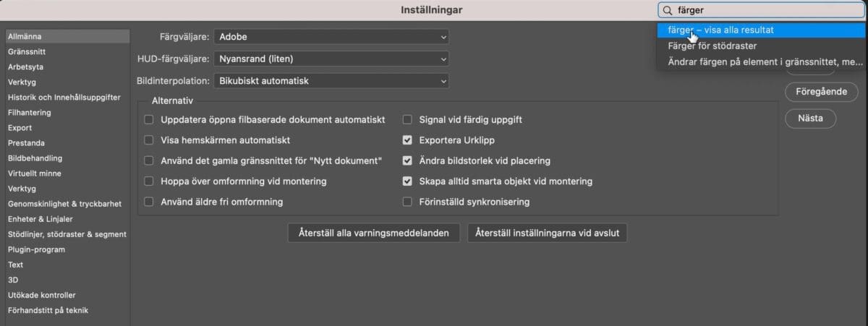Image resolution: width=868 pixels, height=326 pixels.
Task: Enable "Uppdatera öppna filbaserade dokument automatiskt"
Action: (x=149, y=119)
